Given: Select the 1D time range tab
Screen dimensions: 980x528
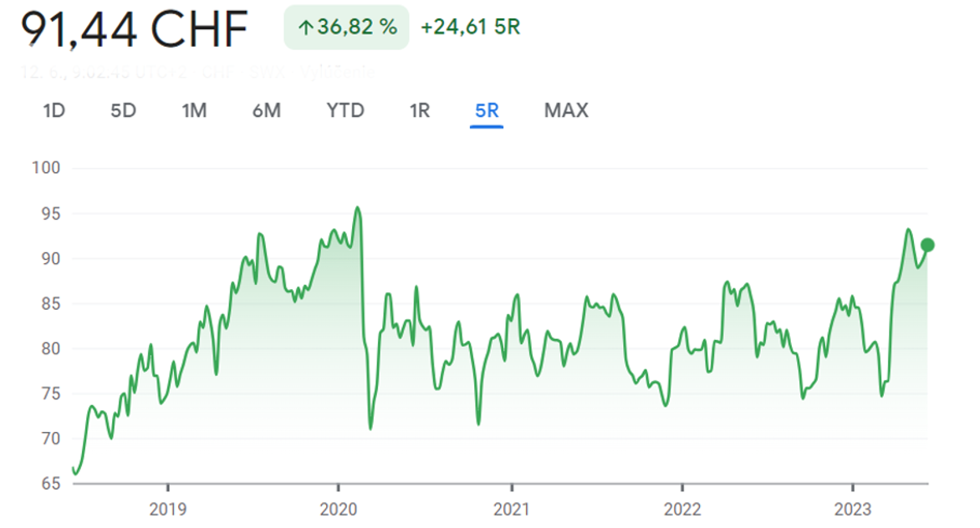Looking at the screenshot, I should 54,110.
